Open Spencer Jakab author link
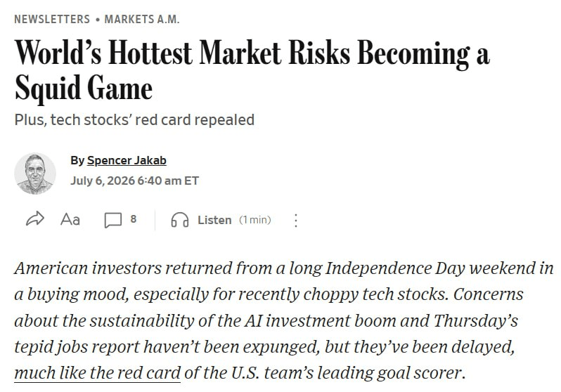561x392 pixels. click(x=127, y=160)
